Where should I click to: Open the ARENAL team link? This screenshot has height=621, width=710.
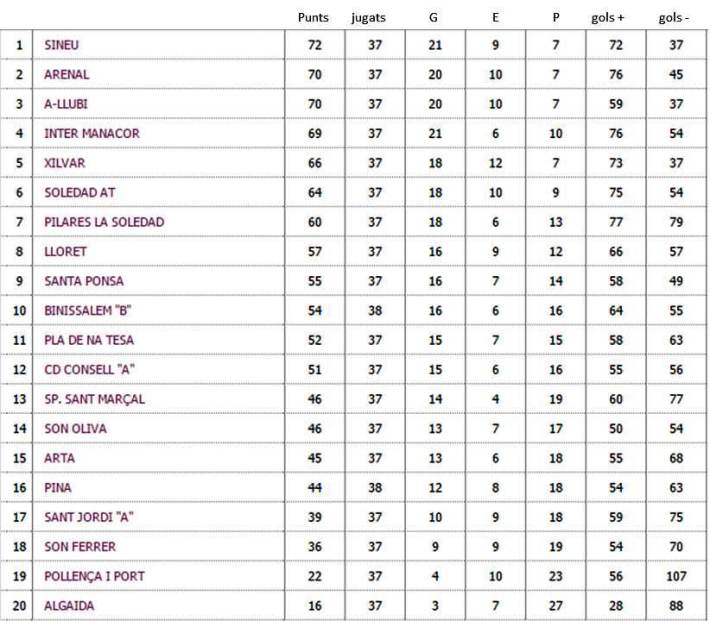[x=67, y=74]
